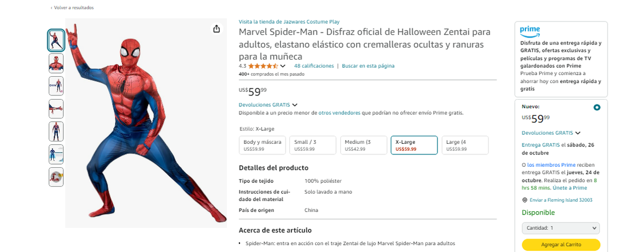Screen dimensions: 644x252
Task: Click the 4.3 star rating icons
Action: 263,66
